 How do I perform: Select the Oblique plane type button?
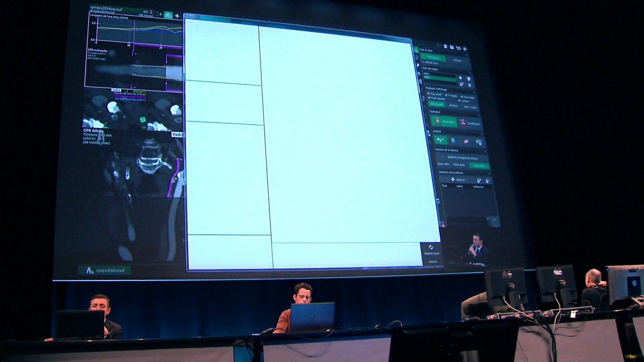(x=457, y=60)
